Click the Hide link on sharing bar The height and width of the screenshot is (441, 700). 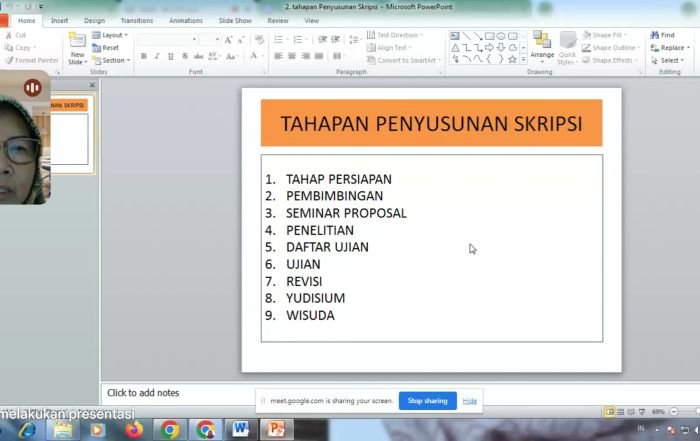[469, 401]
